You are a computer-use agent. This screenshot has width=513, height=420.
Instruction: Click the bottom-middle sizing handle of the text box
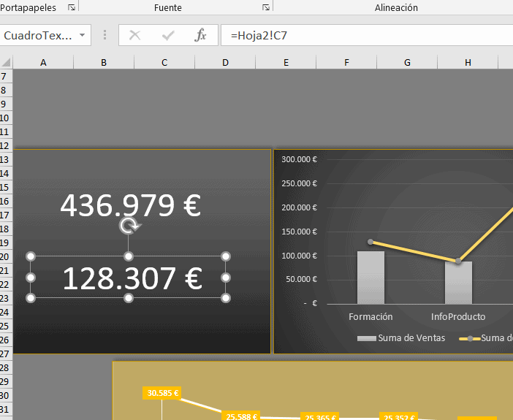(x=129, y=298)
